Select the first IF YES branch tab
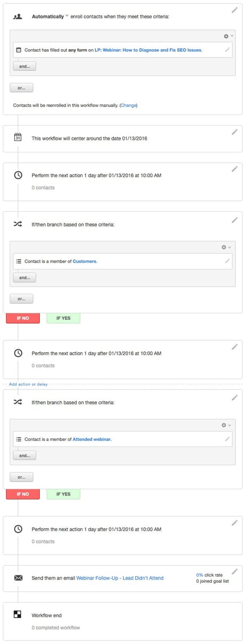The height and width of the screenshot is (644, 245). [63, 319]
